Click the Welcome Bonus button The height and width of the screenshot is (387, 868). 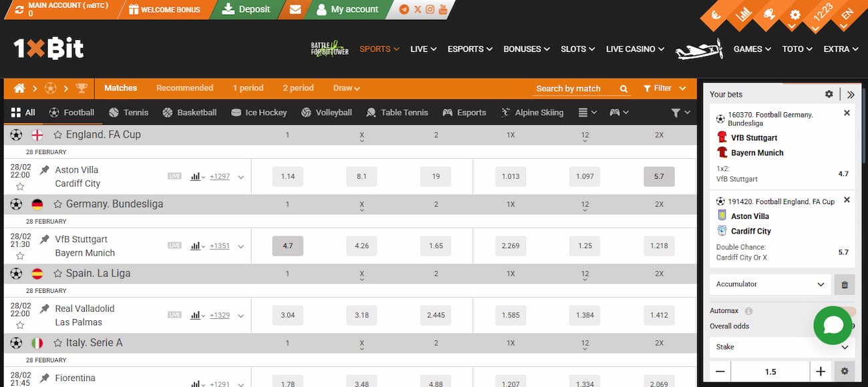164,9
